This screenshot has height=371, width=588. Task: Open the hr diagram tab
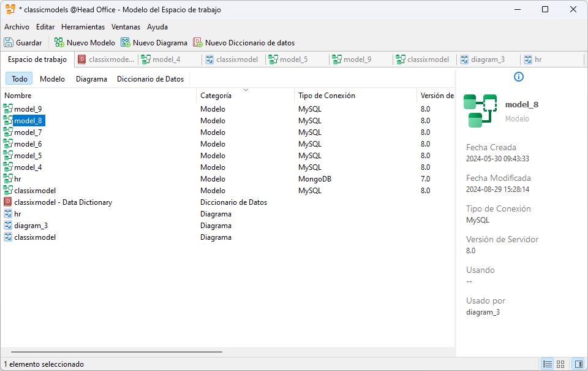point(551,59)
